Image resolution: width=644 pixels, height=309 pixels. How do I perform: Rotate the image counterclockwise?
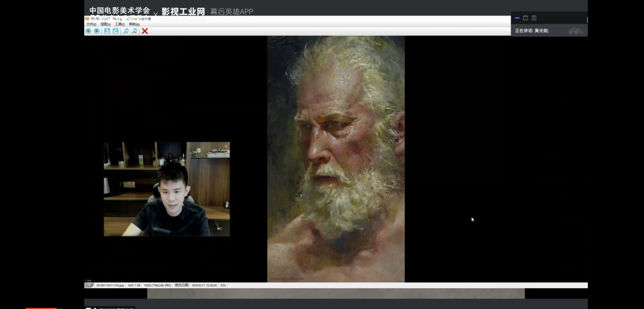click(x=107, y=31)
